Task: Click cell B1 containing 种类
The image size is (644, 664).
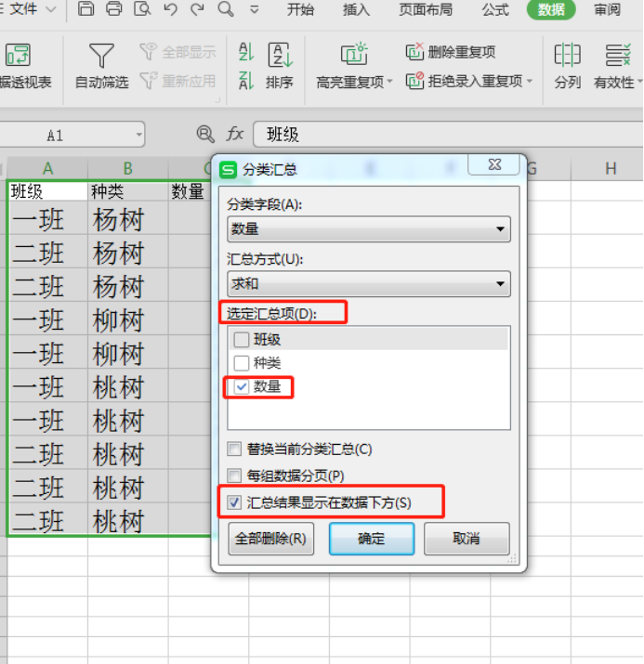Action: point(128,191)
